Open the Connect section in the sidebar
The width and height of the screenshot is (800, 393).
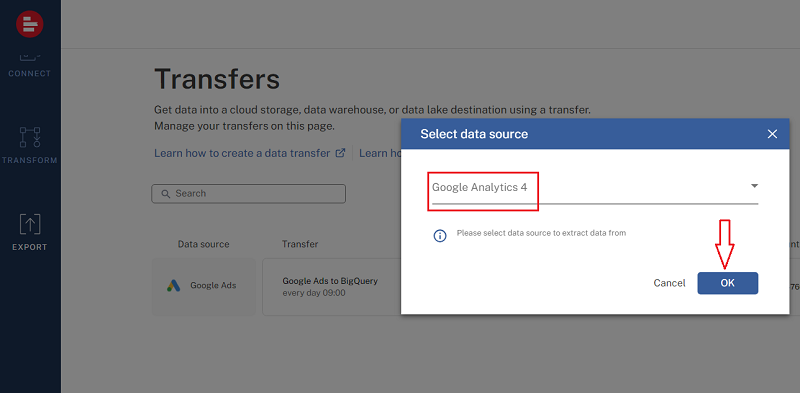[x=30, y=66]
